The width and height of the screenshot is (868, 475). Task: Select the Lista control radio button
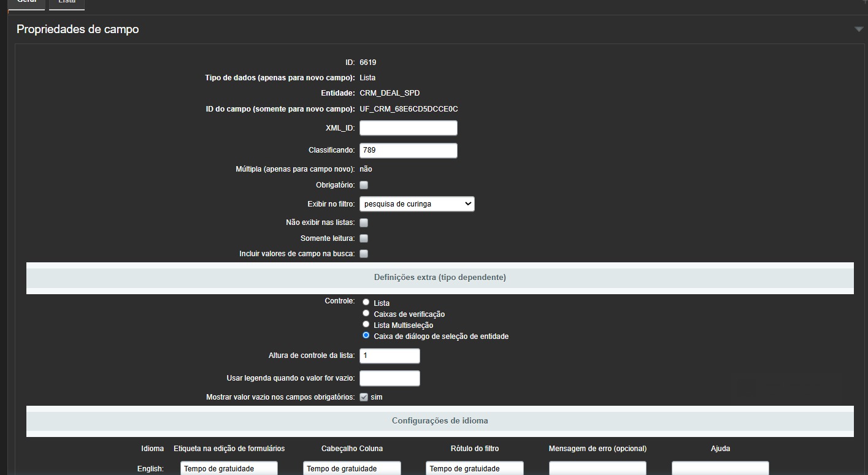(x=366, y=302)
